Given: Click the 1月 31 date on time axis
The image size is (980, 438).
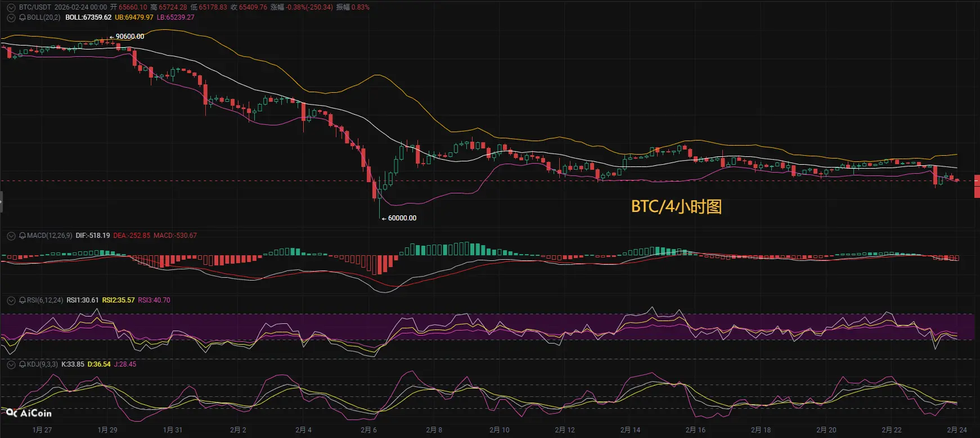Looking at the screenshot, I should tap(173, 430).
